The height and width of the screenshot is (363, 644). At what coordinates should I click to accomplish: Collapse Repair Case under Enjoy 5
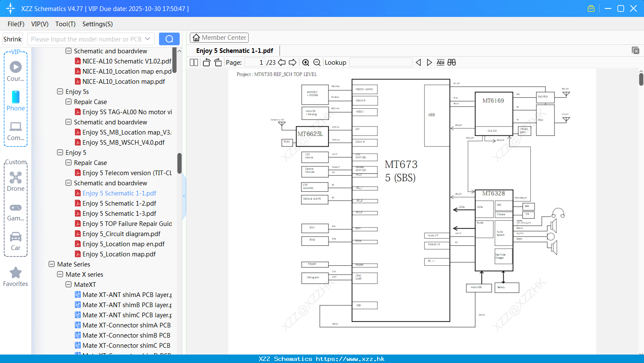point(69,162)
